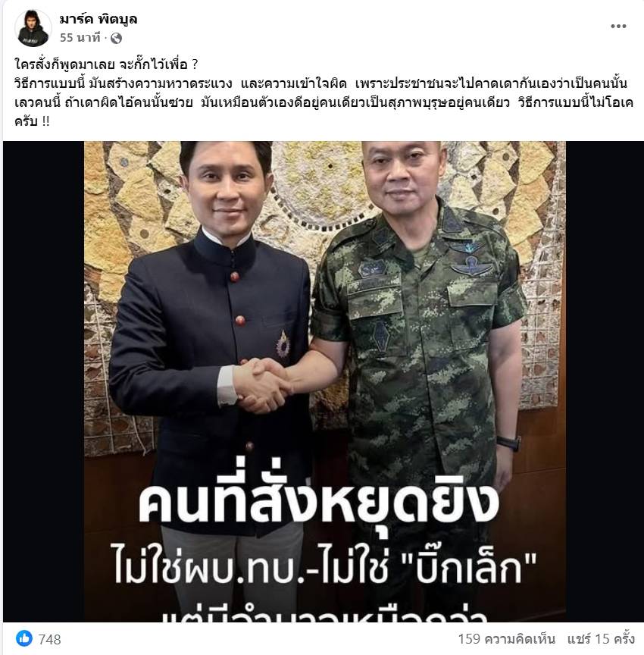Click the image subtitle mentioning "บิ๊กเล็ก"

[x=325, y=569]
